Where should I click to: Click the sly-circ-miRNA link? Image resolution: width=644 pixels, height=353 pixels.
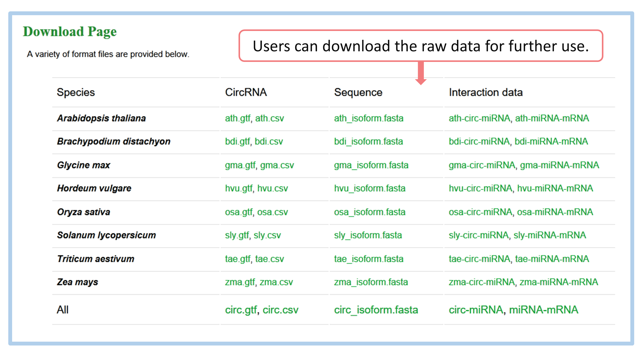(x=479, y=235)
